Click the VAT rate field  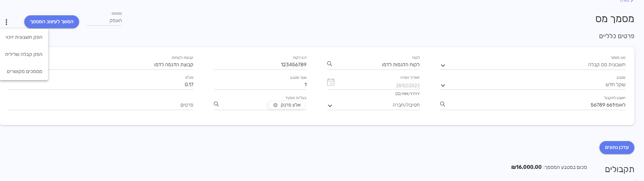click(101, 85)
